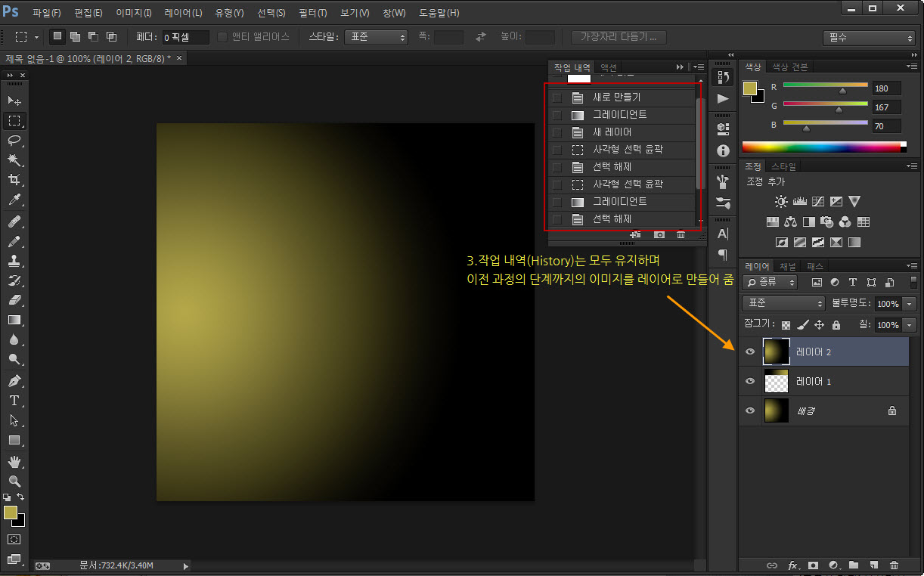Click the color spectrum ramp
The width and height of the screenshot is (924, 576).
(823, 147)
